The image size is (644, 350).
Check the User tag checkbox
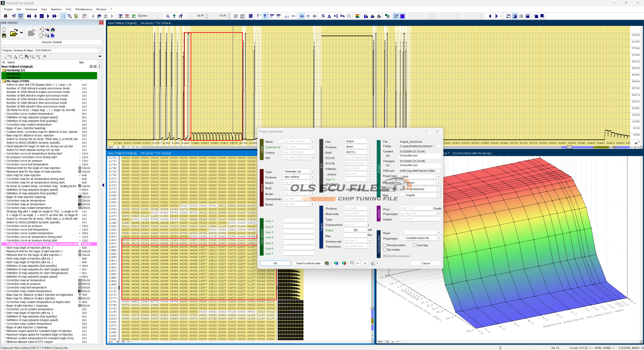415,245
